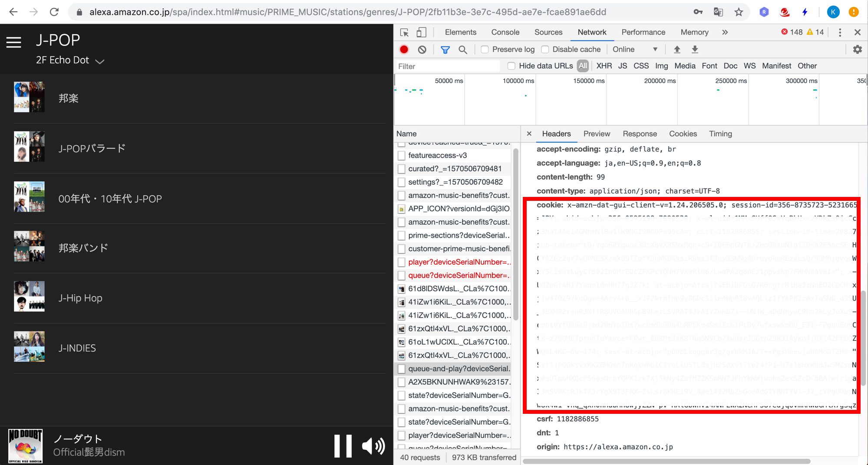Tick checkbox for customer-prime-music-benefi request
The width and height of the screenshot is (868, 465).
pyautogui.click(x=401, y=249)
